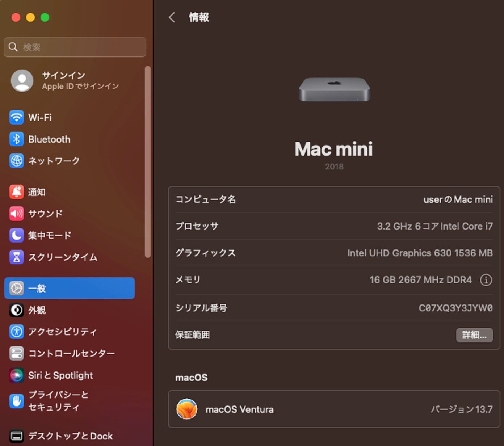Viewport: 504px width, 446px height.
Task: Select the スクリーンタイム hourglass icon
Action: [x=16, y=257]
